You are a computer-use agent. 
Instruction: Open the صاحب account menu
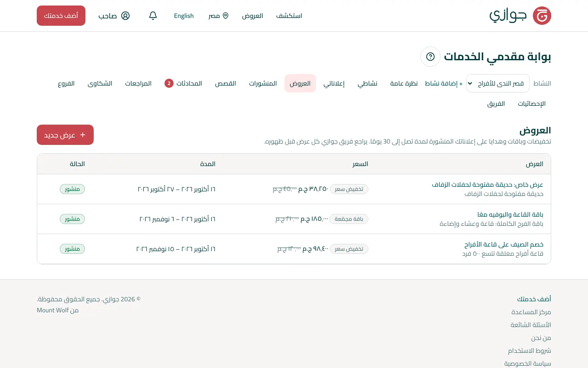pyautogui.click(x=114, y=16)
